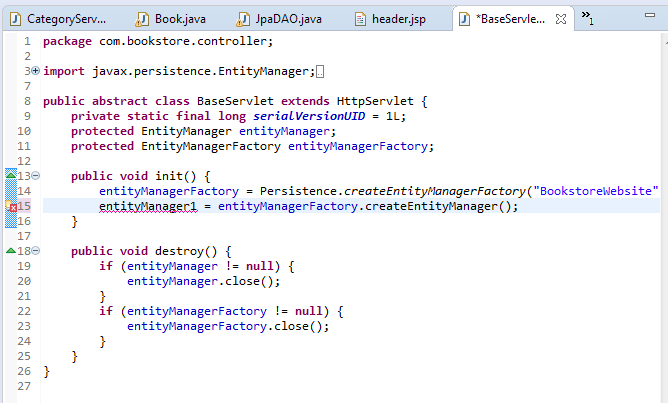The width and height of the screenshot is (668, 403).
Task: Close the BaseServlet editor tab
Action: pyautogui.click(x=561, y=19)
